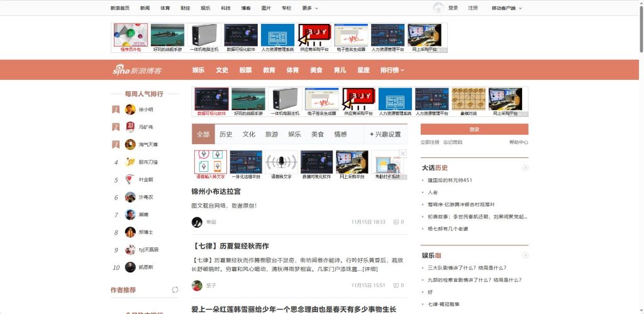Open 星座 in the orange navbar
The image size is (644, 314).
coord(364,70)
